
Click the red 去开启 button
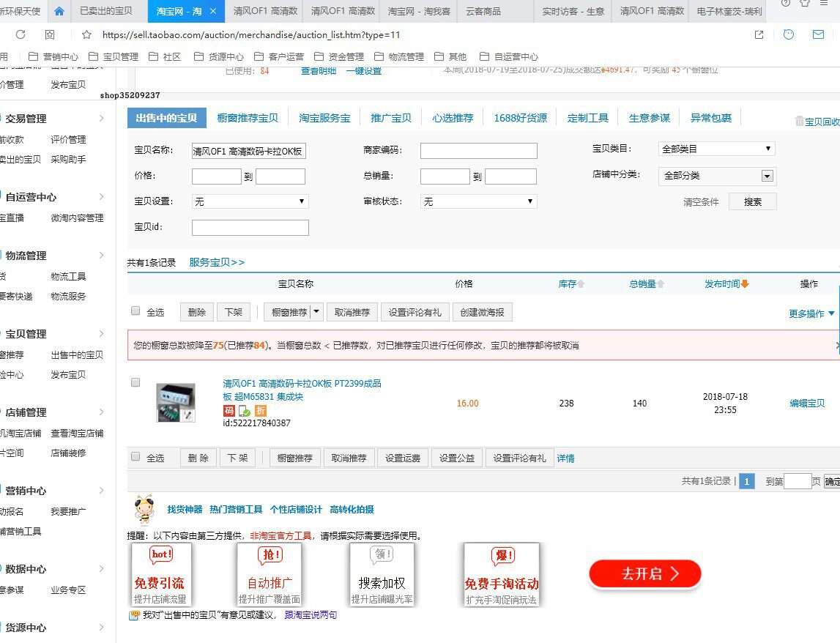click(x=645, y=574)
